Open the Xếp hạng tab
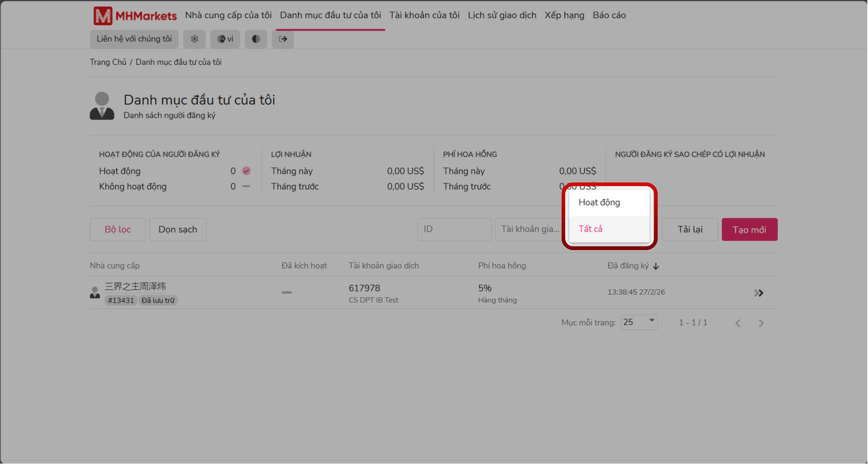The height and width of the screenshot is (464, 868). tap(564, 15)
